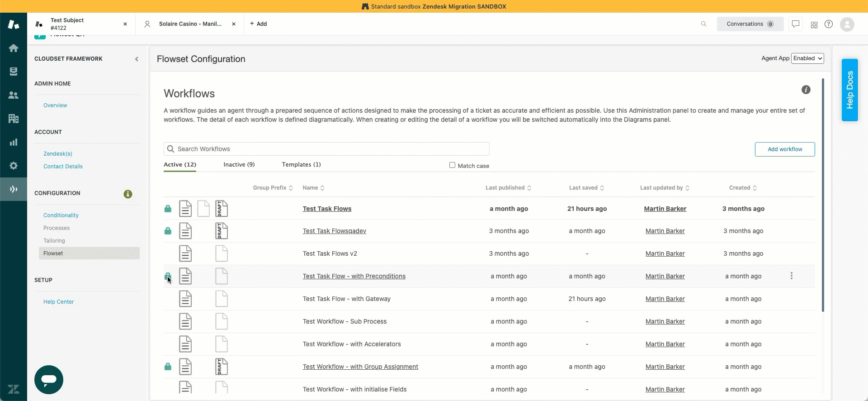
Task: Sort by Name column
Action: tap(313, 188)
